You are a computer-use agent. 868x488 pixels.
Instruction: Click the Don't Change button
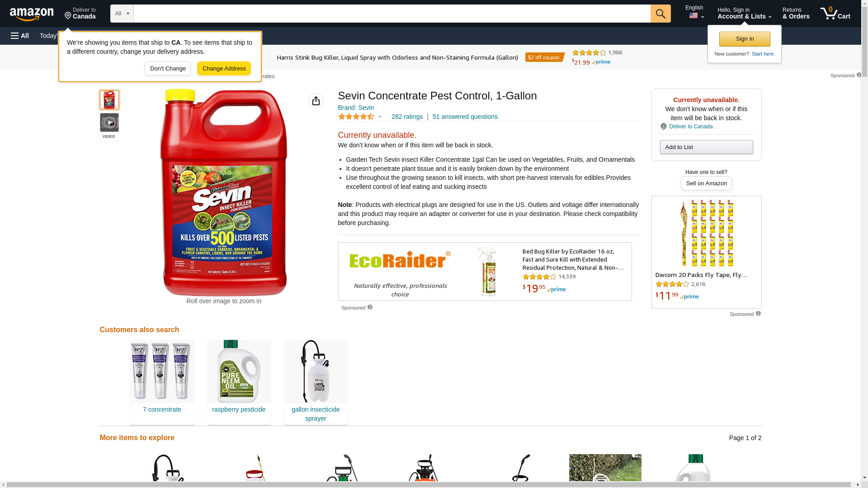point(168,69)
